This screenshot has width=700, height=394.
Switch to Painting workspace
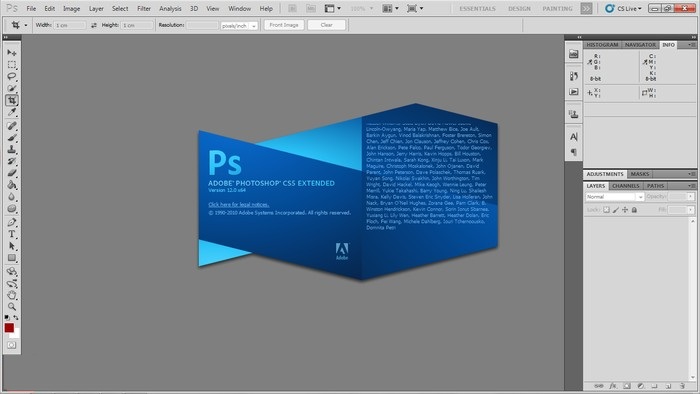557,8
